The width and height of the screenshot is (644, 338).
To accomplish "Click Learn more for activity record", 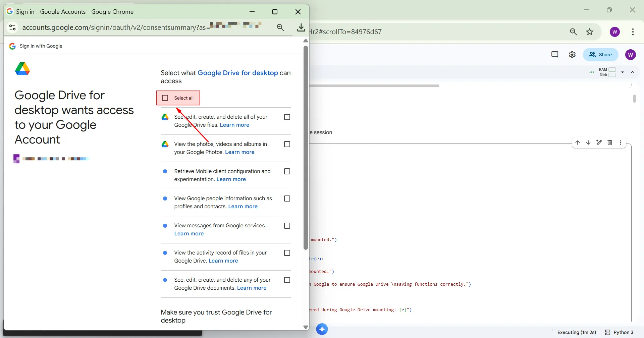I will tap(223, 261).
